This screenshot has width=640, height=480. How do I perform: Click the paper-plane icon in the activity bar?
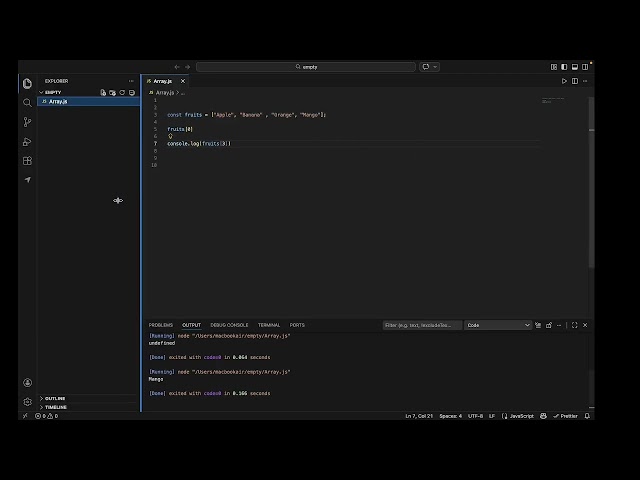click(27, 180)
